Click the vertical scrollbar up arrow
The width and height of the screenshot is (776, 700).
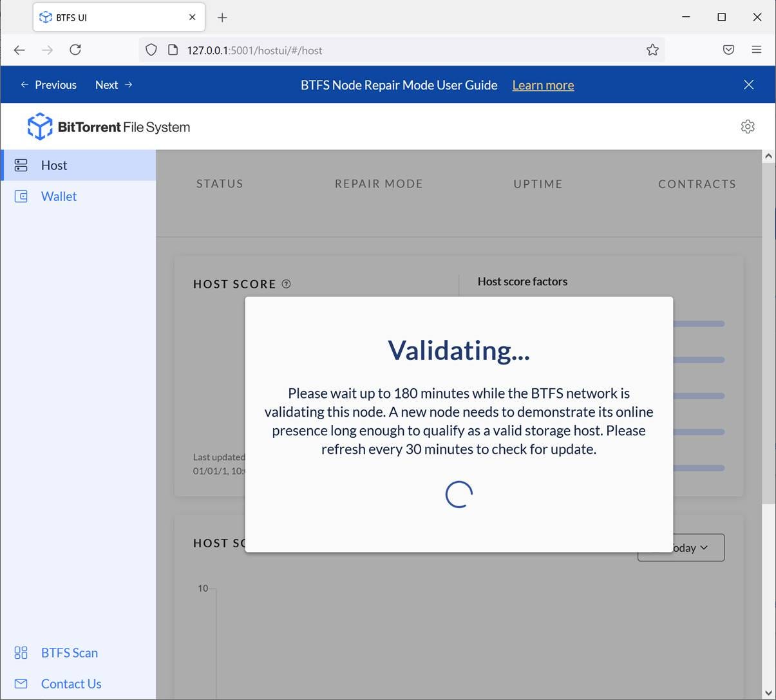768,156
